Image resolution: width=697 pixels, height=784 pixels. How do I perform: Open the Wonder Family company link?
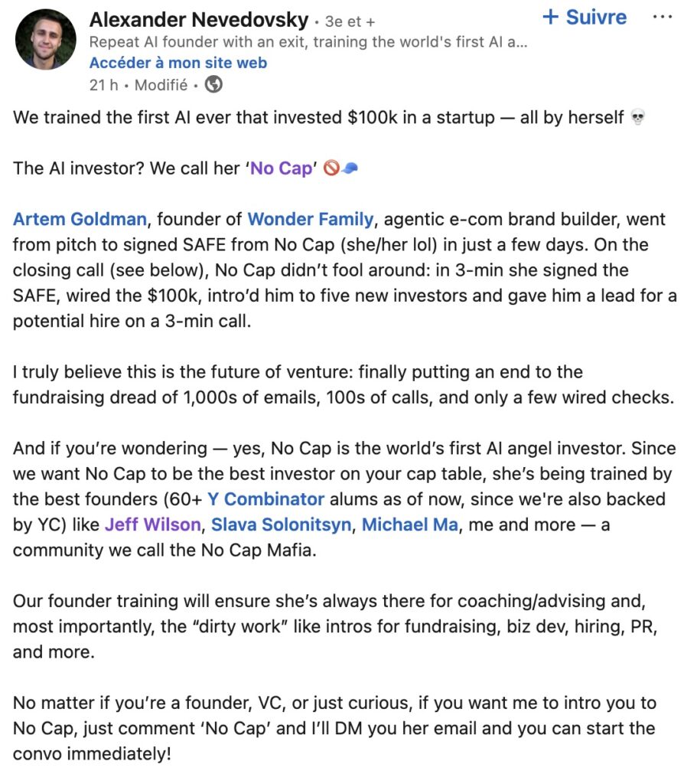pyautogui.click(x=311, y=219)
